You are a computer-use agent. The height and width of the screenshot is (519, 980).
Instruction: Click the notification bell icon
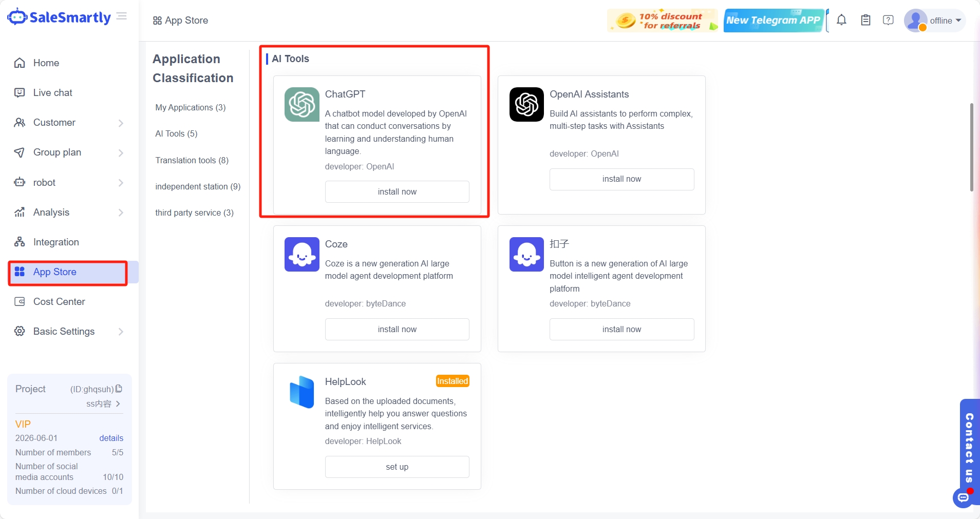click(841, 20)
